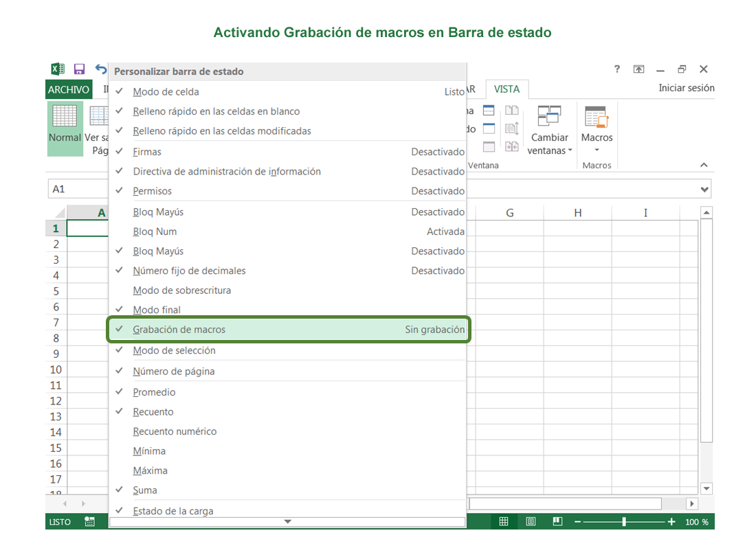756x535 pixels.
Task: Toggle Grabación de macros option
Action: click(287, 330)
